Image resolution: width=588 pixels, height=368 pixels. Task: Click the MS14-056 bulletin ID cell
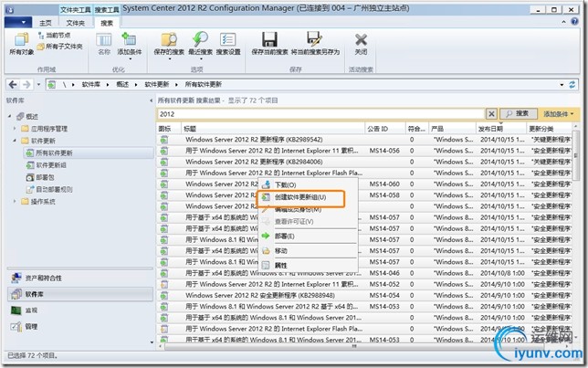pos(384,151)
